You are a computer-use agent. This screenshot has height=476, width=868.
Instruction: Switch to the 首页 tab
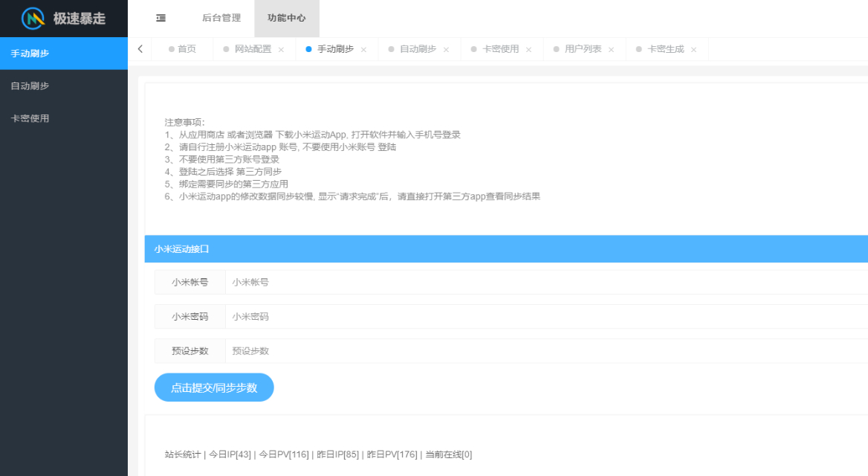click(182, 49)
